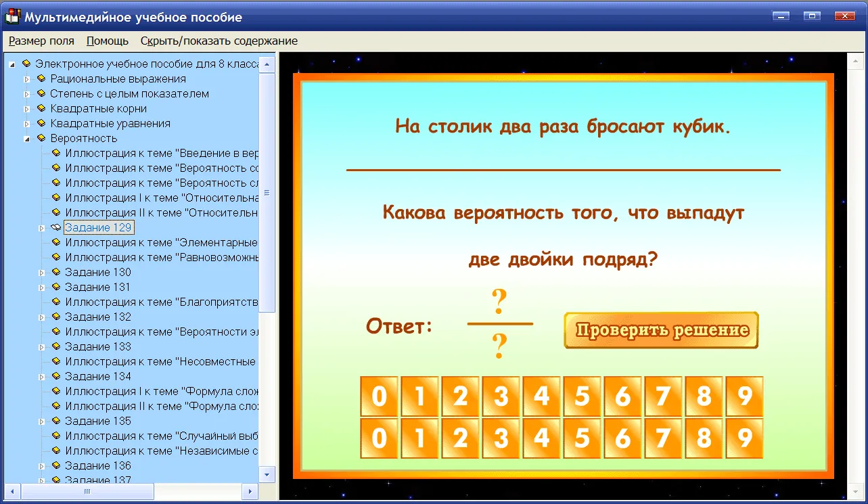This screenshot has height=504, width=868.
Task: Select digit 9 in the bottom number row
Action: pos(744,438)
